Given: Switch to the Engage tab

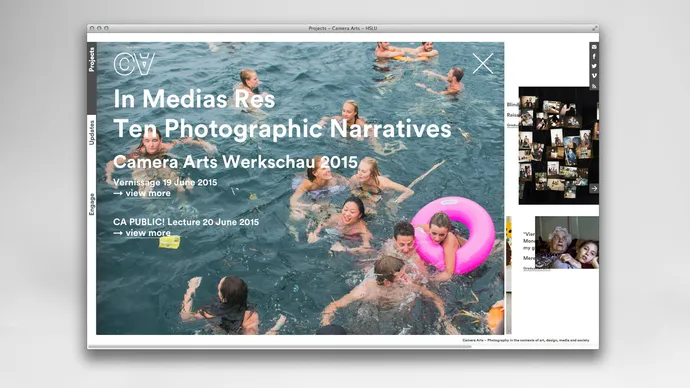Looking at the screenshot, I should [92, 204].
